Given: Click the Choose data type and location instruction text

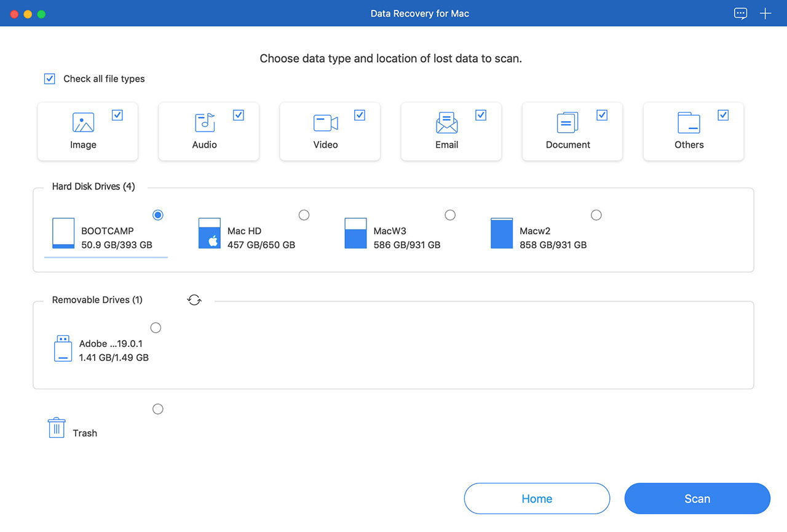Looking at the screenshot, I should click(x=391, y=58).
